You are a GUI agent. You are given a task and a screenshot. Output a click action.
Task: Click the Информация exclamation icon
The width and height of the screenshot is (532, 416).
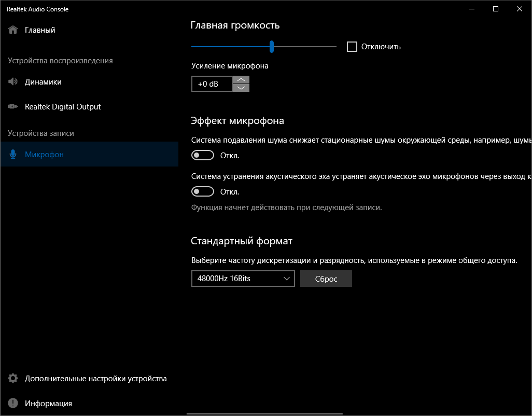[13, 404]
